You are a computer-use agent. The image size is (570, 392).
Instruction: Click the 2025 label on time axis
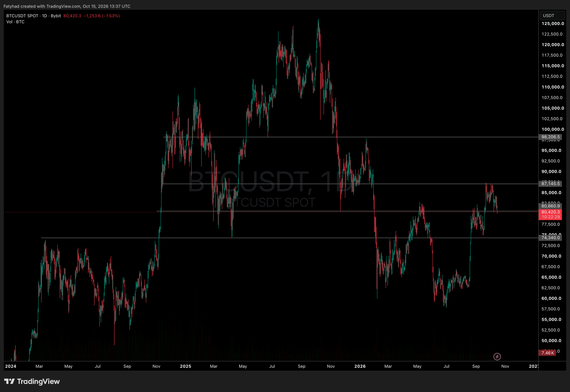coord(185,366)
